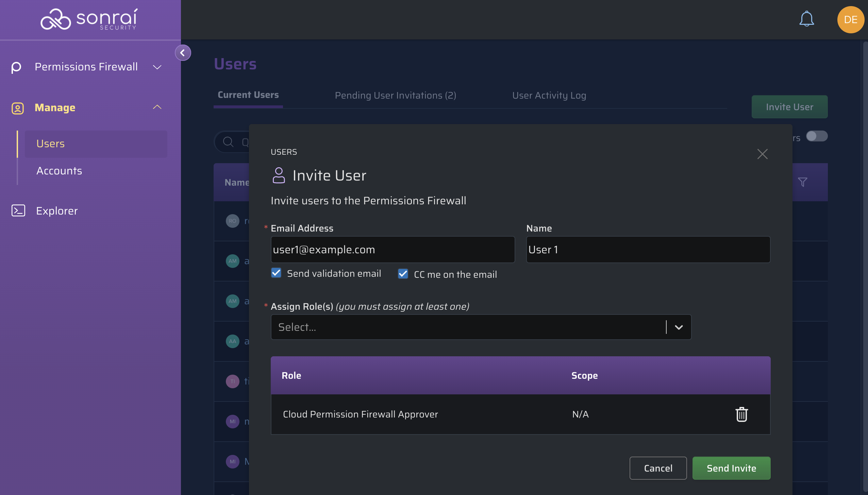The image size is (868, 495).
Task: Open the Assign Role(s) dropdown arrow
Action: 679,327
